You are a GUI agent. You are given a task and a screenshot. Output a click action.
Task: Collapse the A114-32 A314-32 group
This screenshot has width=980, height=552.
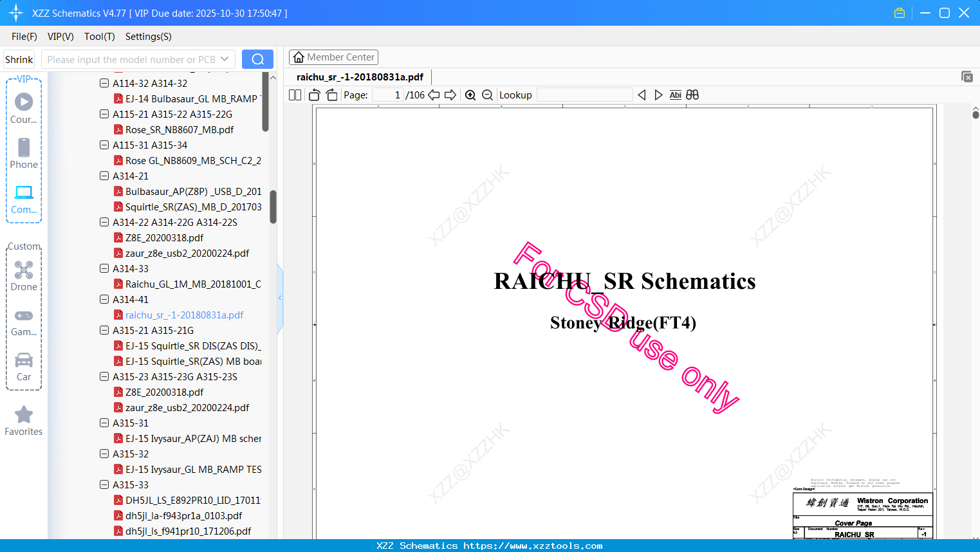click(x=104, y=83)
